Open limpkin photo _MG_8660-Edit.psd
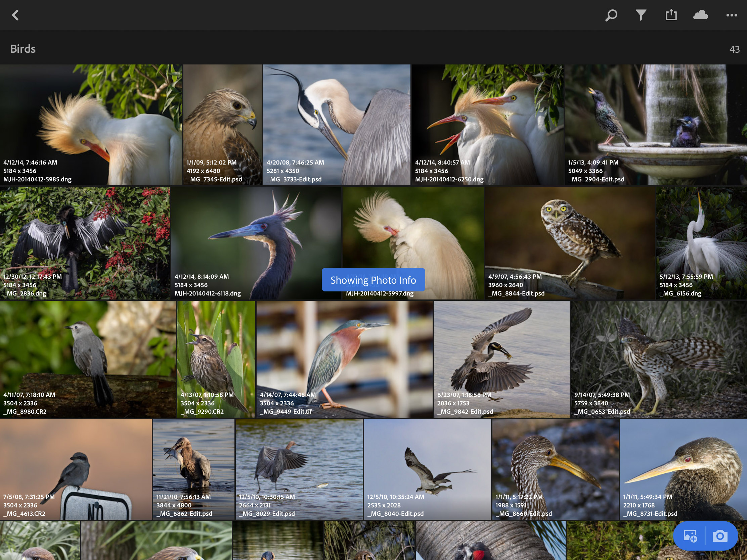747x560 pixels. 556,469
